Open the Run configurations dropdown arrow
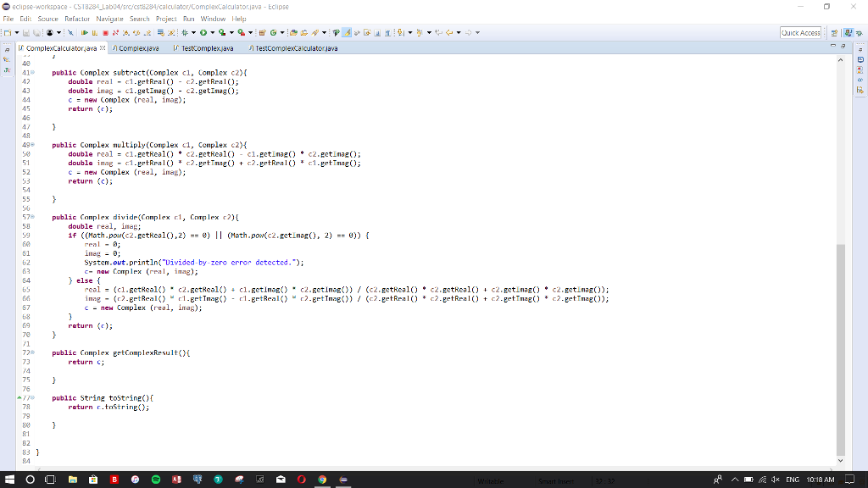Viewport: 868px width, 488px height. (x=212, y=30)
